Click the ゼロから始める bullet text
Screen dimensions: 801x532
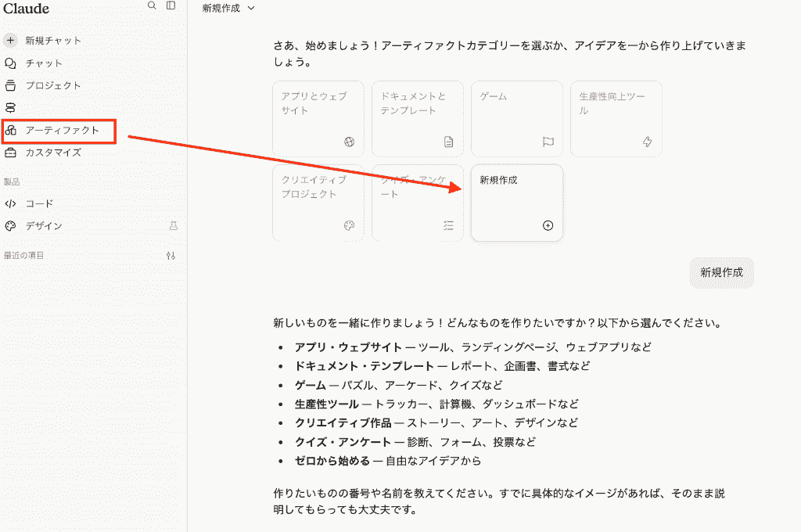(388, 461)
